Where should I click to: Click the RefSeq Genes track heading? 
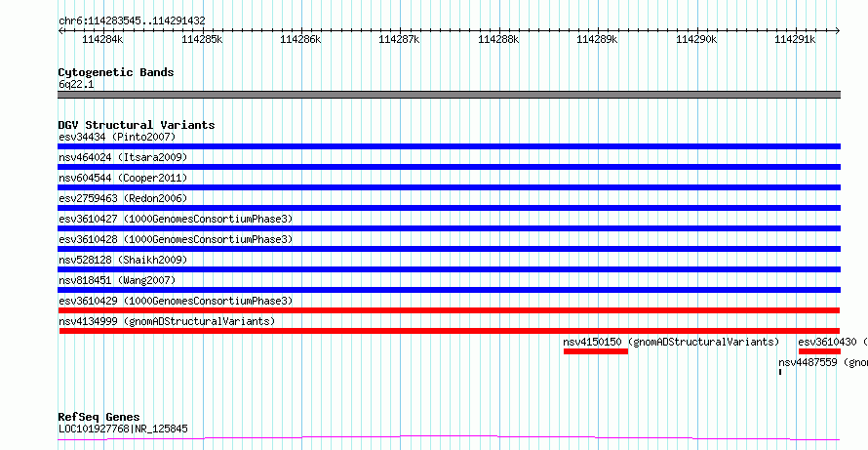tap(99, 417)
